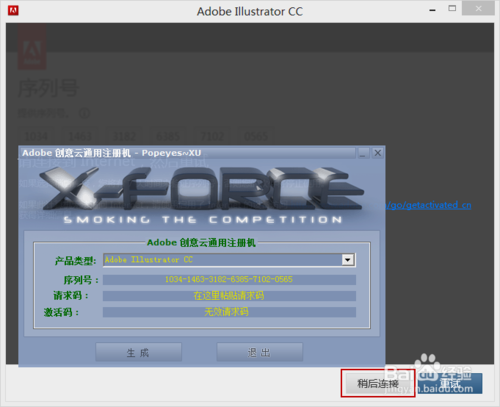Minimize the X-FORCE 注册机 window

coord(363,153)
